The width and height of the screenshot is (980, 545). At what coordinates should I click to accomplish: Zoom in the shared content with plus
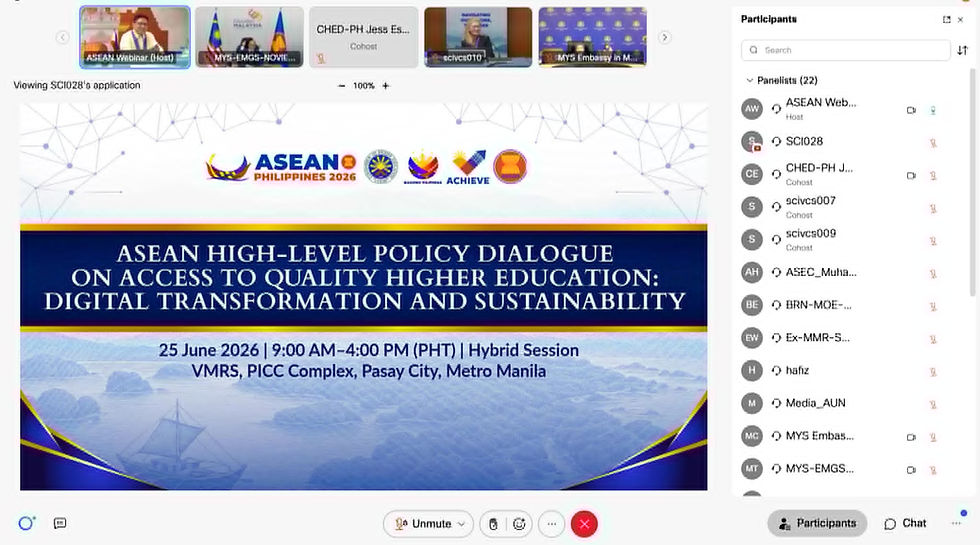pos(386,86)
